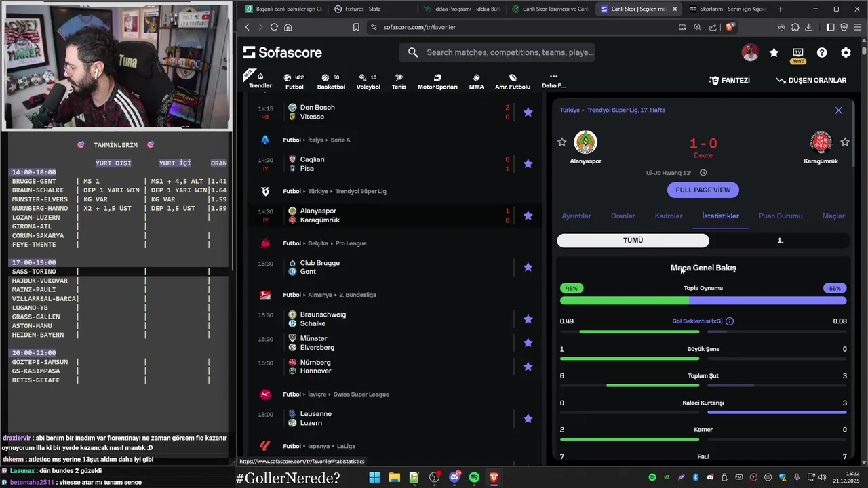Viewport: 868px width, 488px height.
Task: Unfavorite the Den Bosch vs Vitesse match
Action: pyautogui.click(x=528, y=112)
